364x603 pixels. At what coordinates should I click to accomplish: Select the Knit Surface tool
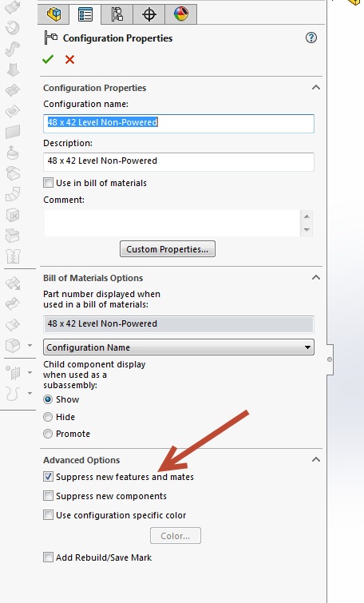(x=13, y=256)
